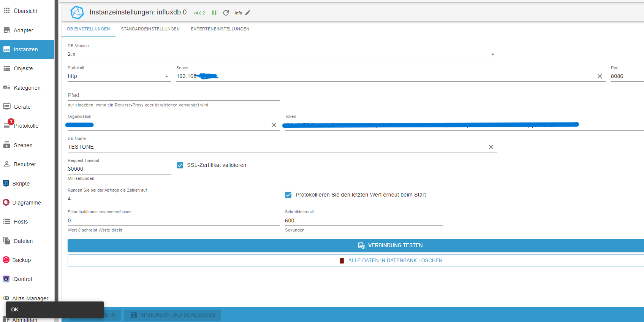Screen dimensions: 644x322
Task: Toggle SSL-Zertifikat validieren checkbox
Action: click(180, 165)
